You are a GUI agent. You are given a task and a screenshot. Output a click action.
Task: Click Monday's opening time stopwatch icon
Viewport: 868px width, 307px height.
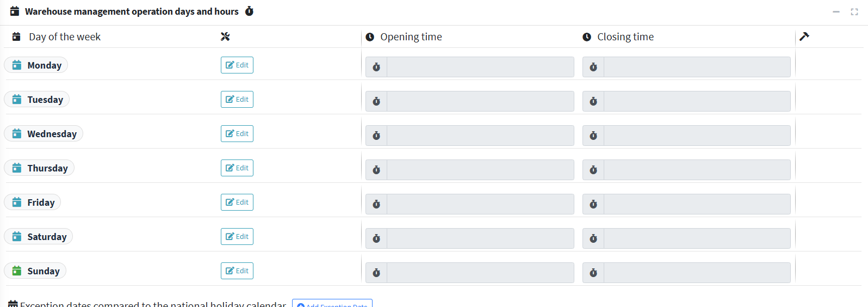tap(376, 67)
